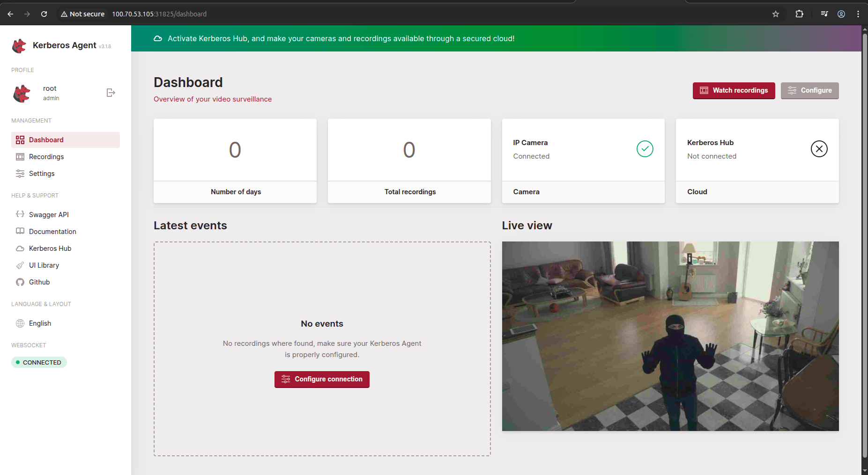Click the UI Library rocket icon

[20, 265]
